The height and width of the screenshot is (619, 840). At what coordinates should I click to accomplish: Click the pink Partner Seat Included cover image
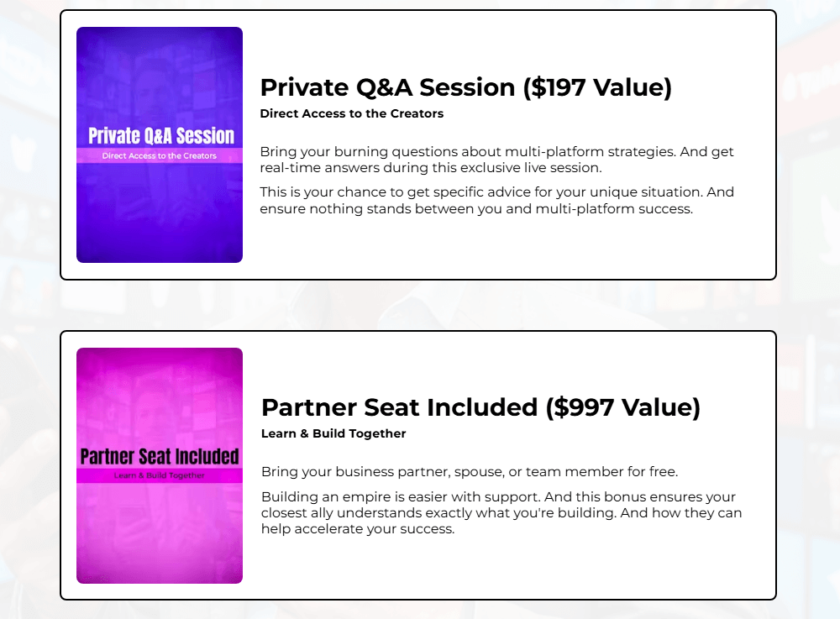coord(159,465)
